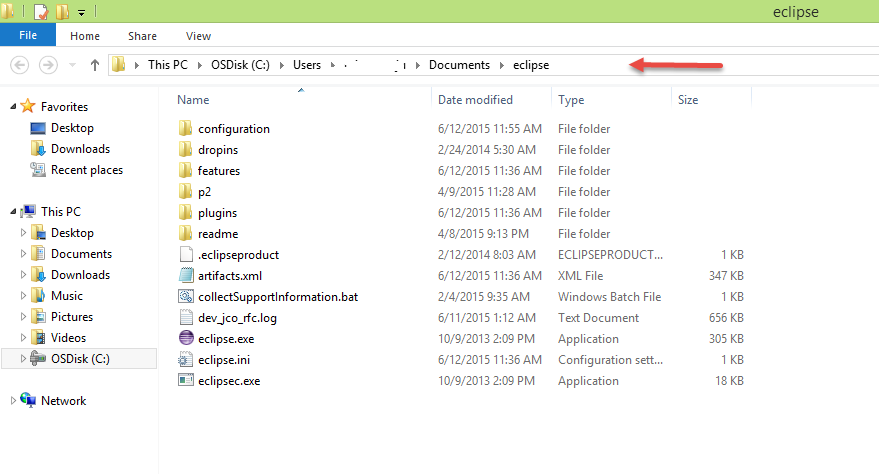Collapse the This PC tree section
This screenshot has width=879, height=474.
tap(12, 212)
